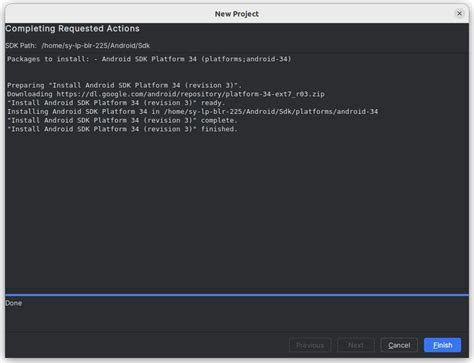Close the New Project dialog with X icon
This screenshot has height=363, width=474.
459,13
